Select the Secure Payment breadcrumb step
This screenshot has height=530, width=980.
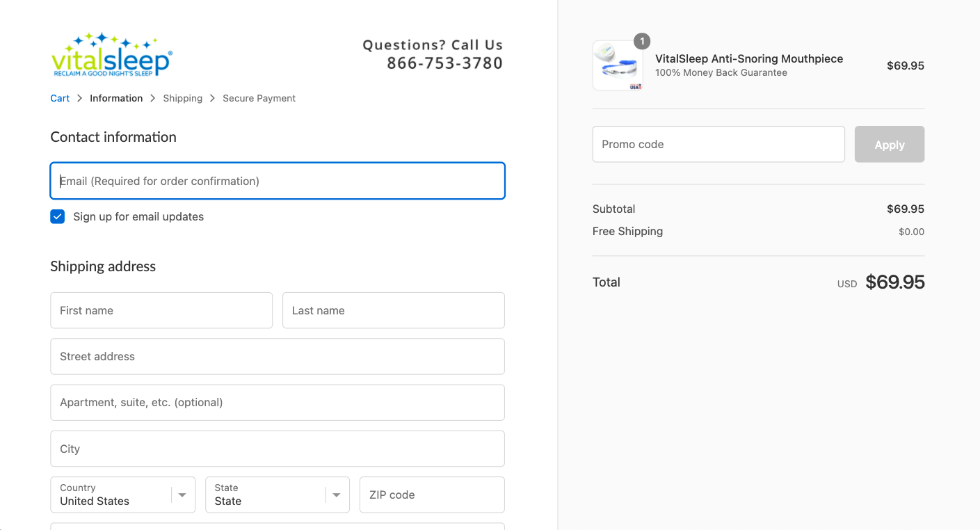pos(259,98)
